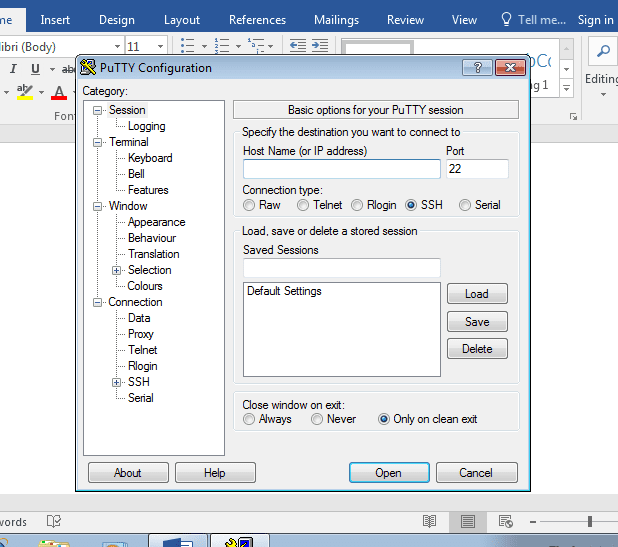Click the Load session button
618x547 pixels.
coord(477,294)
